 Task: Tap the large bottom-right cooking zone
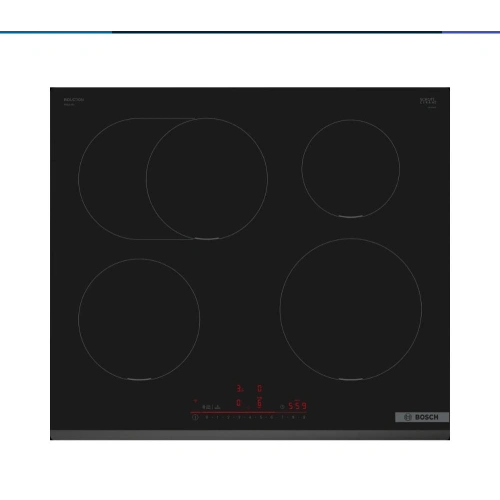coord(351,309)
